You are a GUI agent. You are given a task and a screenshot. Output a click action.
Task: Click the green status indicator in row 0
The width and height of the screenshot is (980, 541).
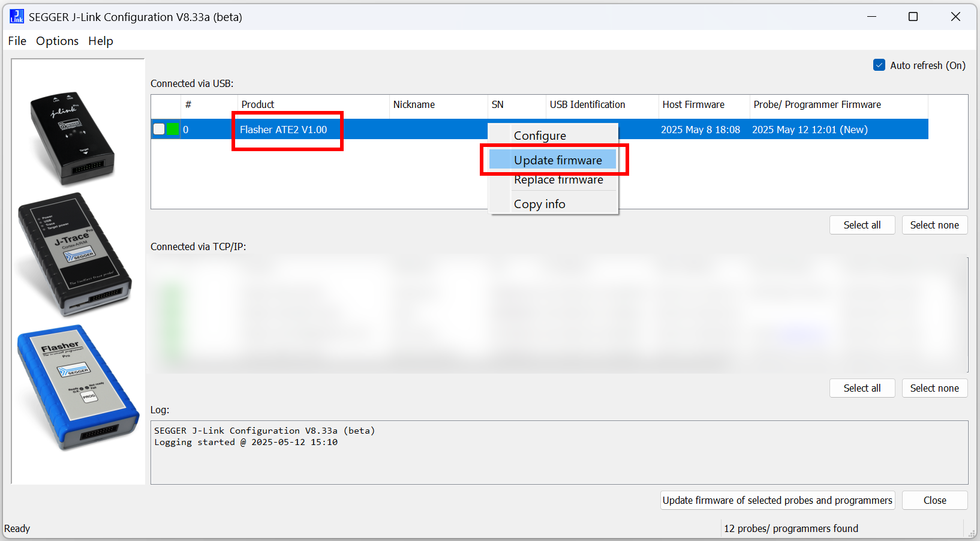(x=173, y=129)
